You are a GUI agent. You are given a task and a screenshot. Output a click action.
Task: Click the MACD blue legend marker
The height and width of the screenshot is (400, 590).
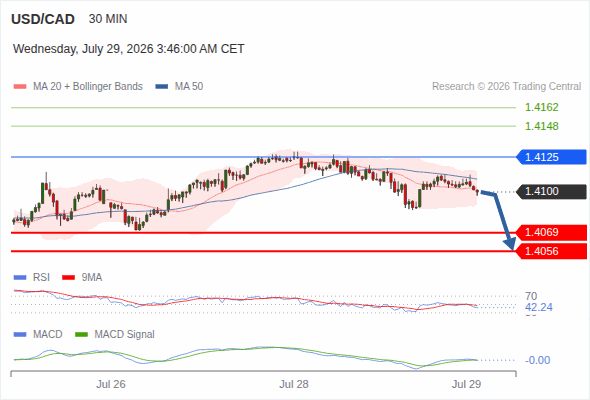(x=20, y=335)
